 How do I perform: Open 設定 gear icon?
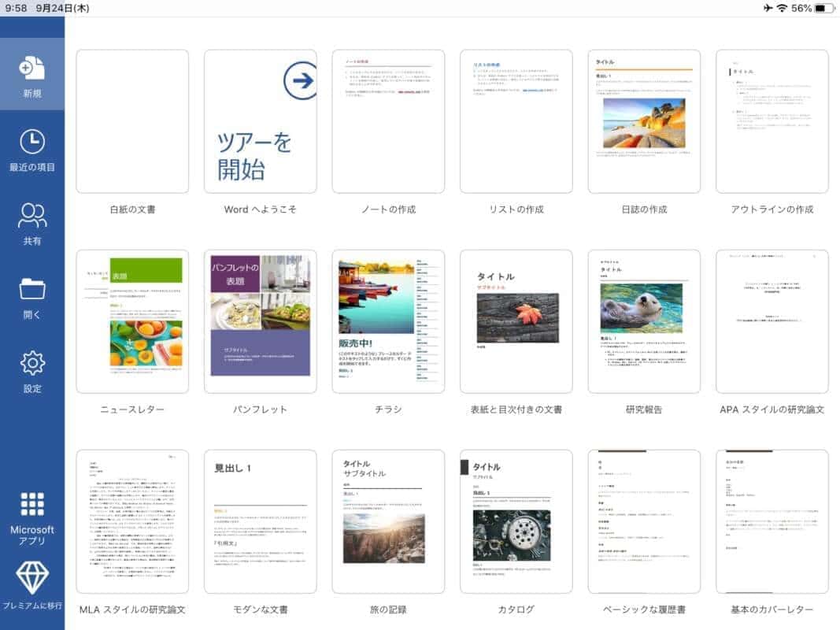(32, 363)
